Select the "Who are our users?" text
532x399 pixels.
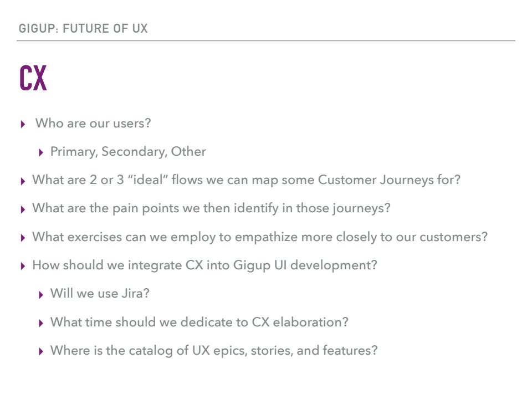[93, 123]
